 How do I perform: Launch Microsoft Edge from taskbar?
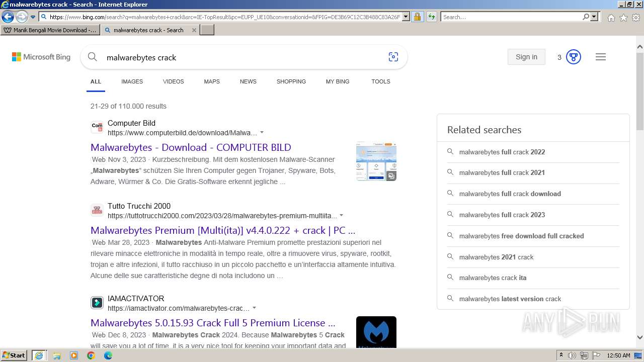click(108, 355)
